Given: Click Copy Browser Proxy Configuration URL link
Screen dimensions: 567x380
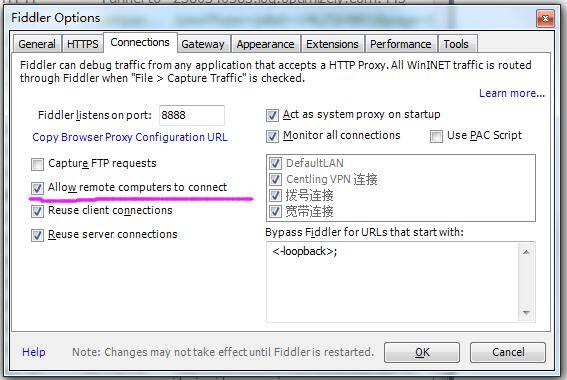Looking at the screenshot, I should coord(130,137).
